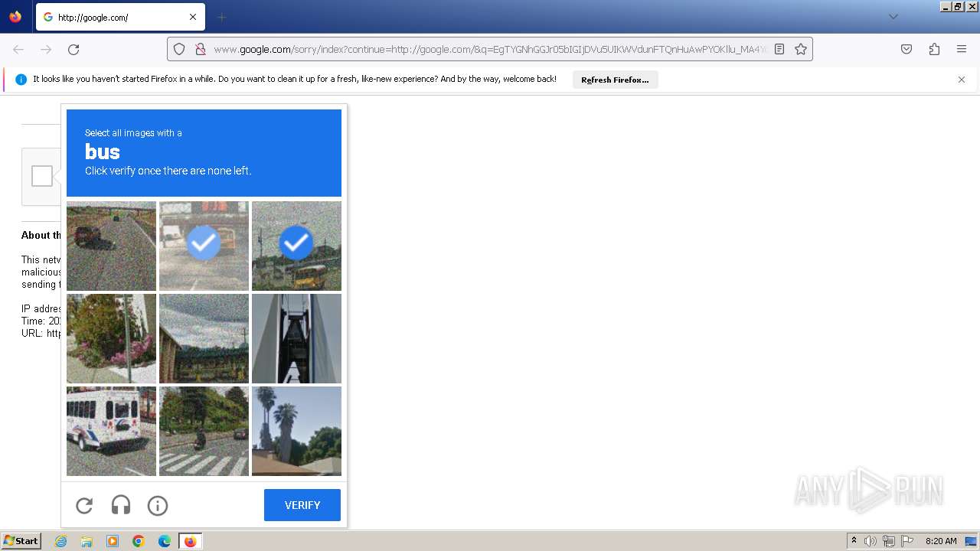Select the bridge tower tile

point(296,338)
